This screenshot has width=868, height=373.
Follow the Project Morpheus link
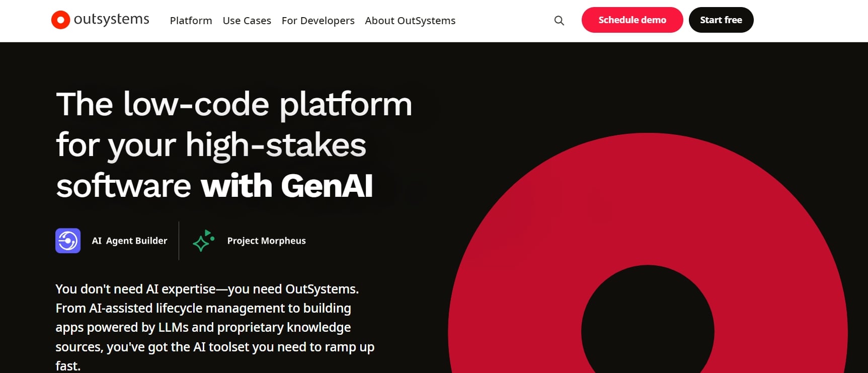click(266, 241)
